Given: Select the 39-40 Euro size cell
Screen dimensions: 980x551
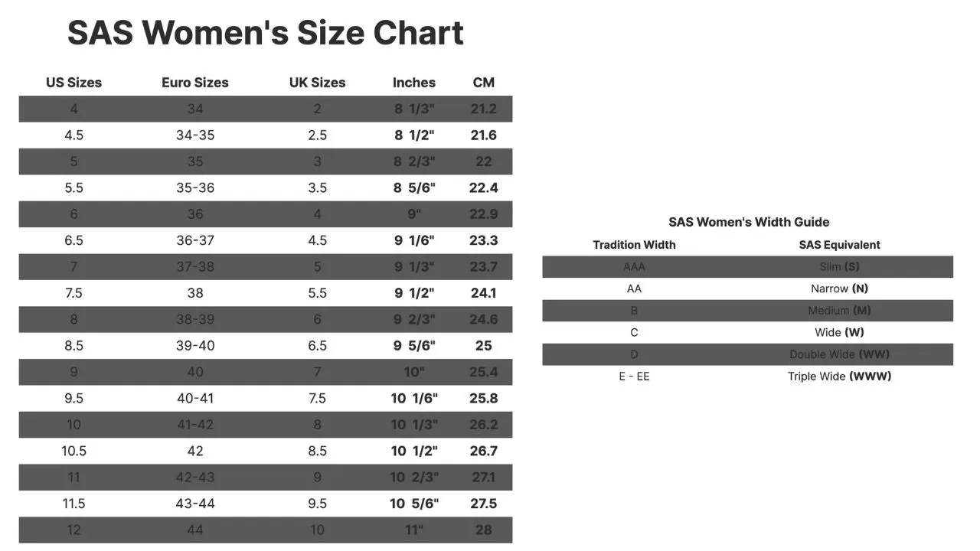Looking at the screenshot, I should coord(195,346).
